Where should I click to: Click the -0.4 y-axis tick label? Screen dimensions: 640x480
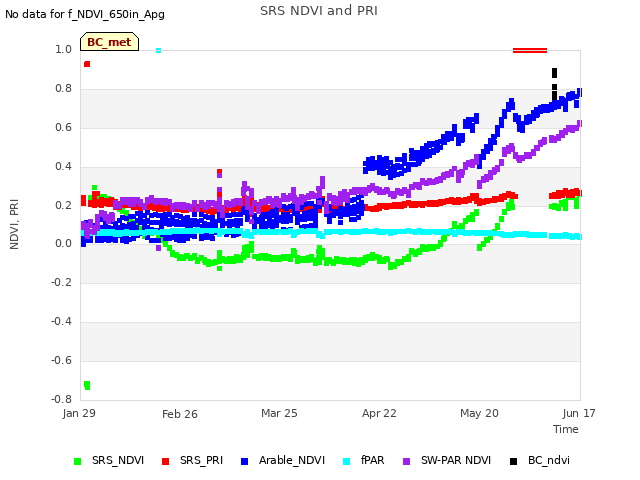[x=62, y=322]
